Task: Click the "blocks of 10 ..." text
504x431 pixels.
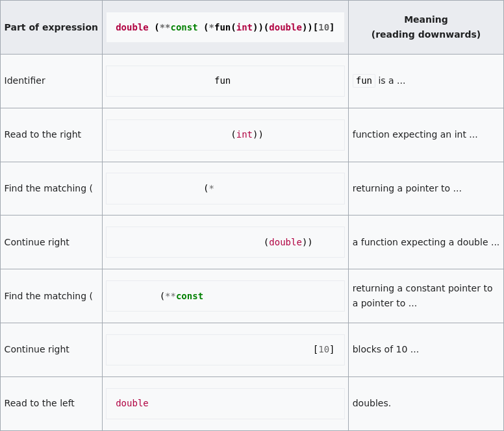Action: coord(385,349)
